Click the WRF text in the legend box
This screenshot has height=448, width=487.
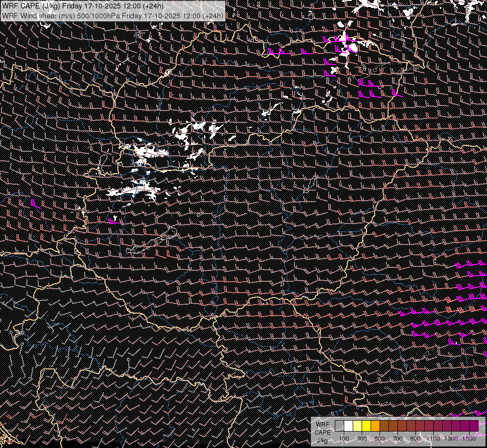[322, 424]
